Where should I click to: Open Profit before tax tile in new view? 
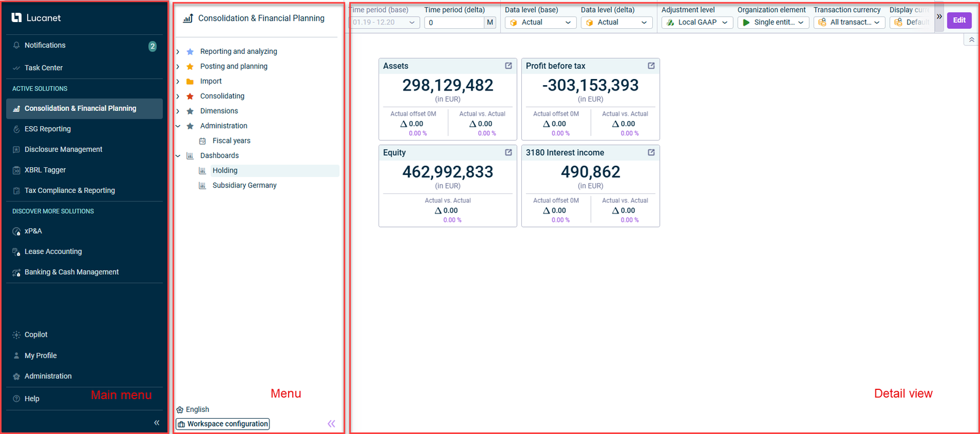point(651,66)
